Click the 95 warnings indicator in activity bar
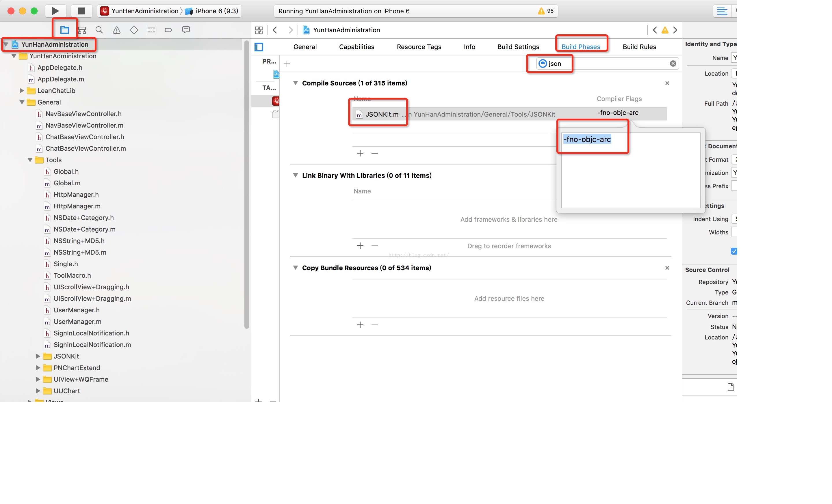Viewport: 832px width, 504px height. (x=546, y=11)
